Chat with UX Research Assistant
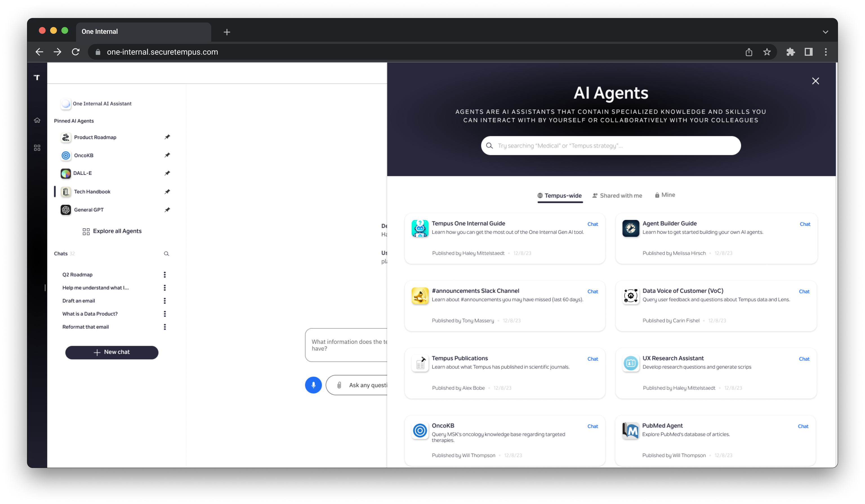This screenshot has width=865, height=504. coord(804,359)
